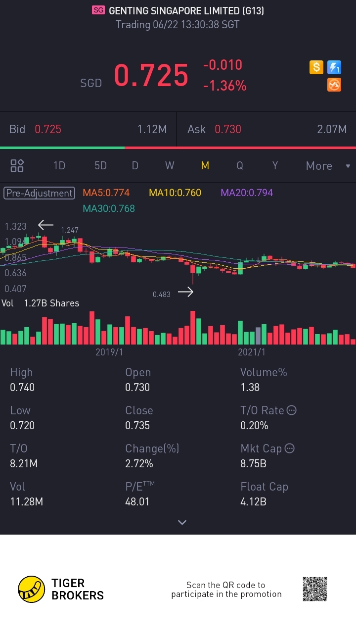Viewport: 356px width, 644px height.
Task: Toggle the Pre-Adjustment button
Action: point(39,193)
